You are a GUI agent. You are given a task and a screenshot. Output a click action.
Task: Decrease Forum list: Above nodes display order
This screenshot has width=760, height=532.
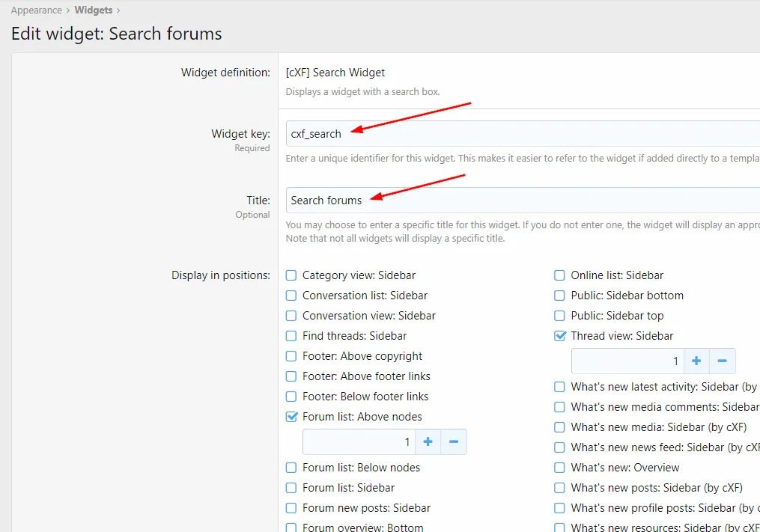(x=454, y=442)
